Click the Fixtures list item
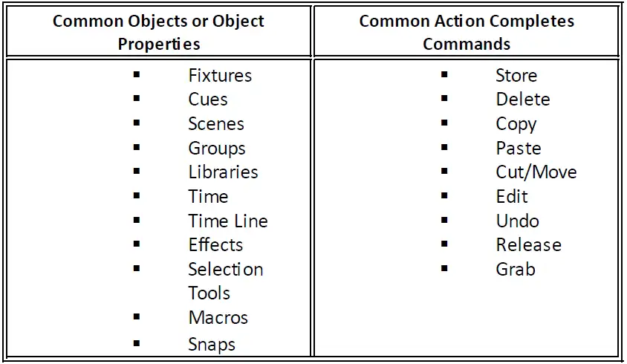This screenshot has width=627, height=364. coord(220,76)
